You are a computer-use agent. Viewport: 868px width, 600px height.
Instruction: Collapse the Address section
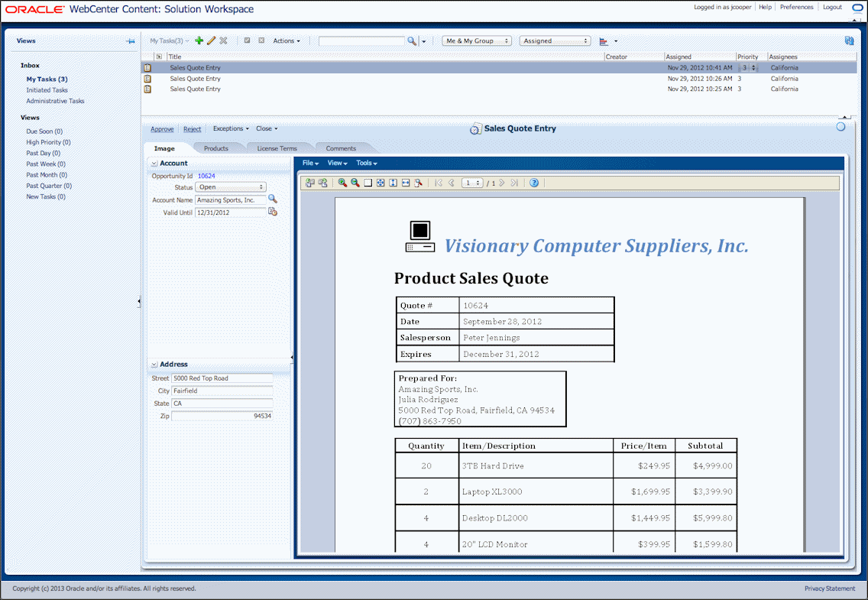pos(154,365)
